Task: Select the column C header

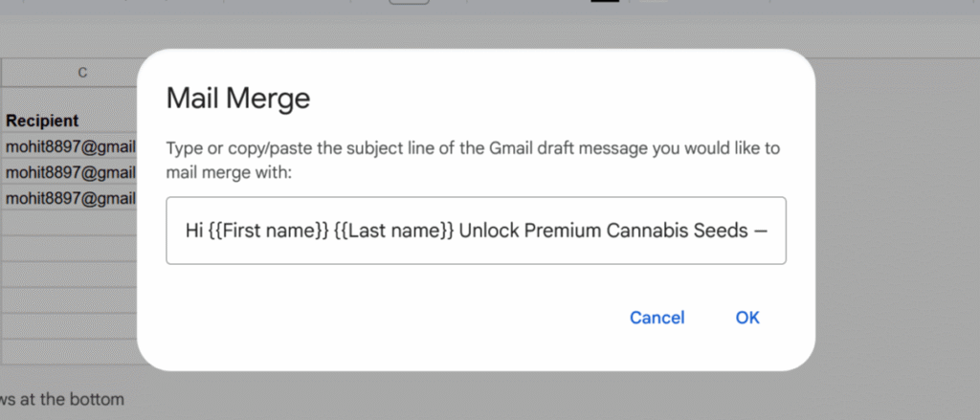Action: coord(82,73)
